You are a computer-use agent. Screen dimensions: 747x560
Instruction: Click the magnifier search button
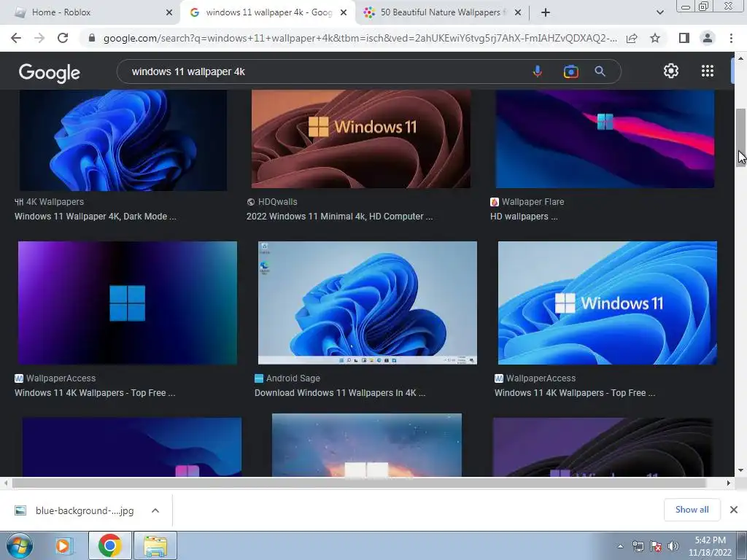tap(600, 71)
